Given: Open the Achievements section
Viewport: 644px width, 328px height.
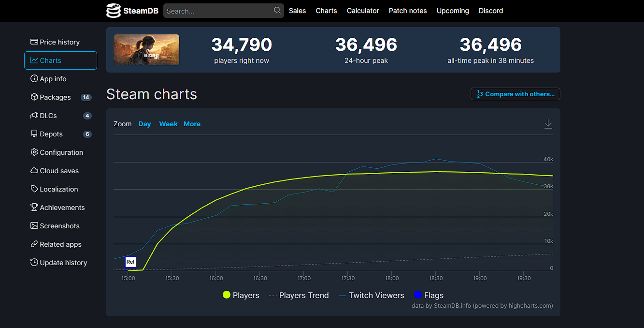Looking at the screenshot, I should pyautogui.click(x=62, y=208).
